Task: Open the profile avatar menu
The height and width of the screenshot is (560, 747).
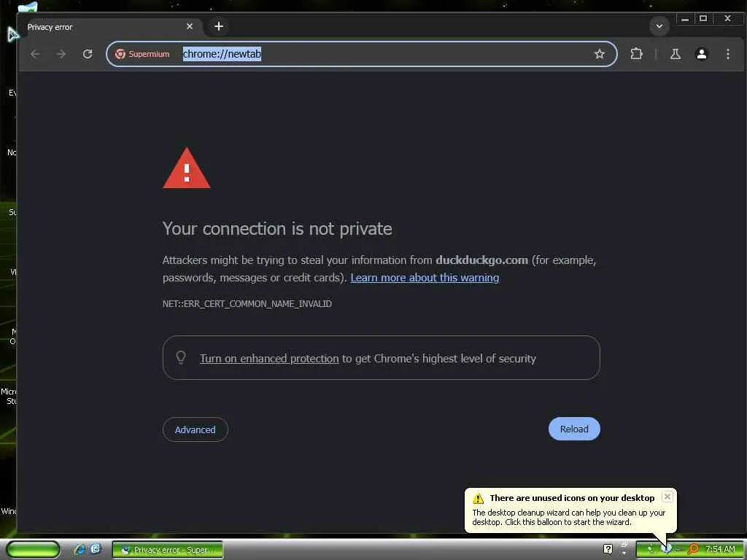Action: tap(701, 54)
